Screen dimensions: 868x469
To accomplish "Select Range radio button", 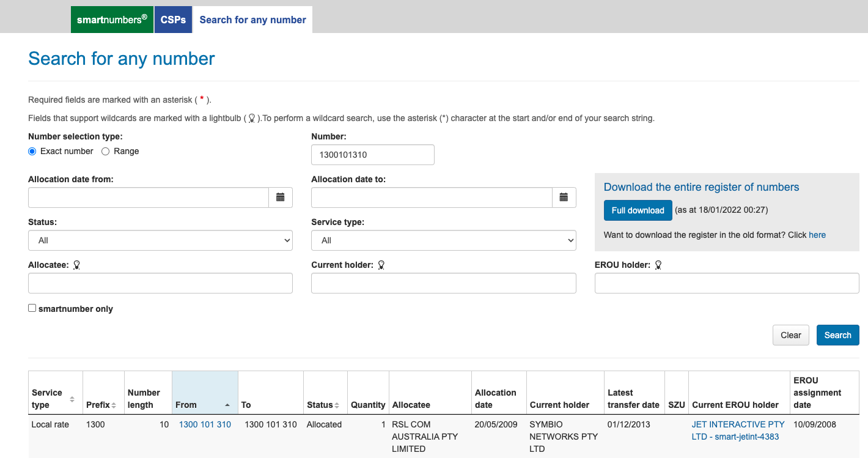I will [105, 152].
